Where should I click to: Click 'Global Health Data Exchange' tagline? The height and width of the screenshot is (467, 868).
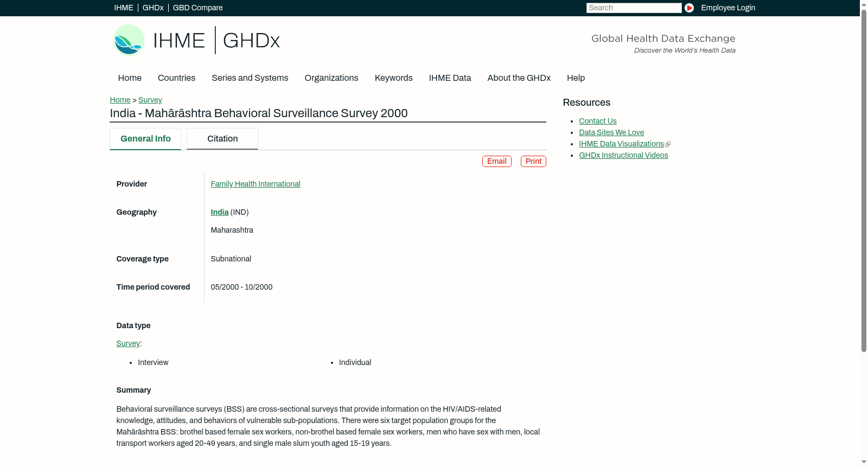pos(663,39)
